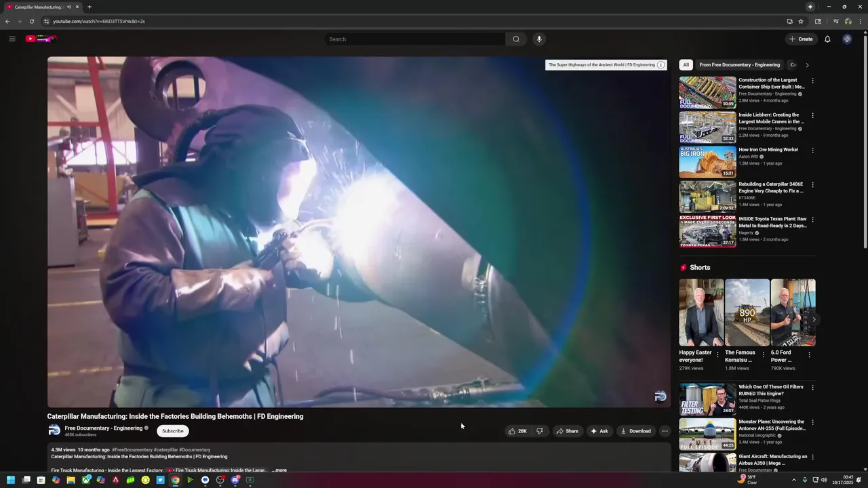The image size is (868, 488).
Task: Open Discord from the taskbar
Action: click(x=235, y=480)
